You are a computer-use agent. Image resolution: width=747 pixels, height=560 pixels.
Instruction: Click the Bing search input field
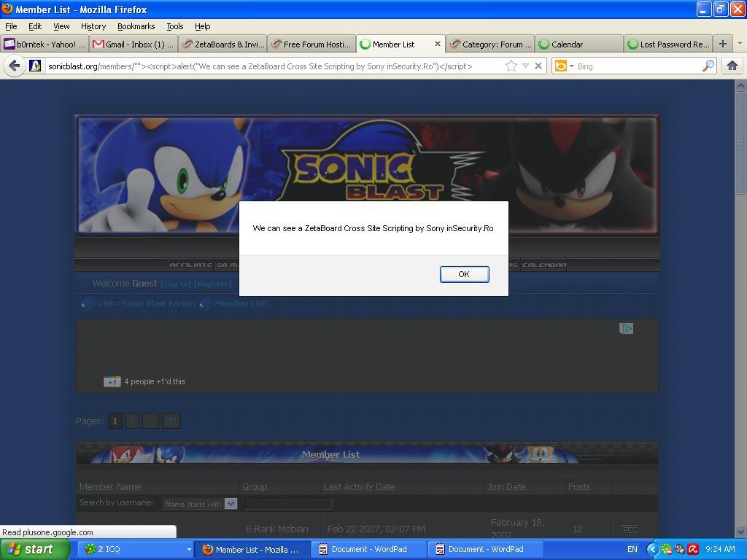(638, 66)
